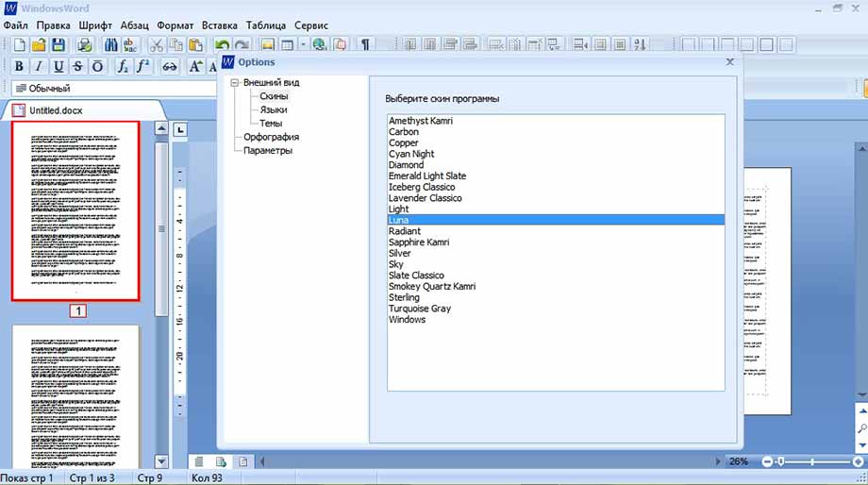Open the paragraph style box showing Обычный
This screenshot has width=868, height=485.
click(113, 88)
